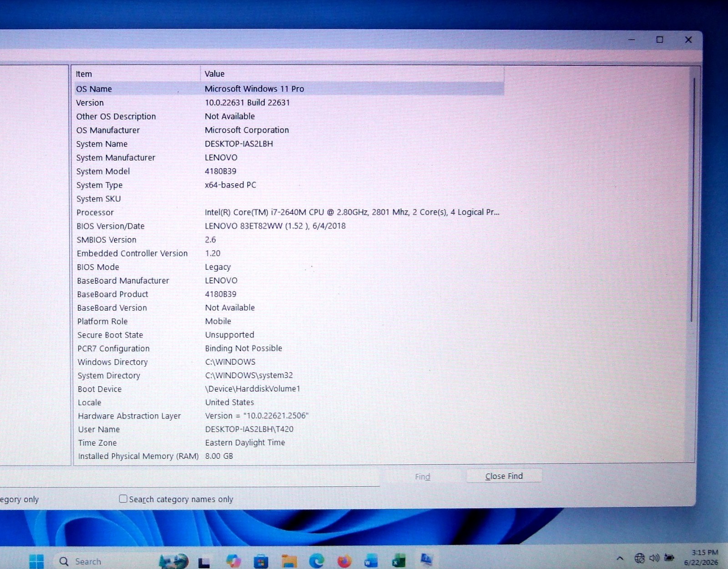Screen dimensions: 728x569
Task: Sort by the Value column header
Action: click(x=352, y=74)
